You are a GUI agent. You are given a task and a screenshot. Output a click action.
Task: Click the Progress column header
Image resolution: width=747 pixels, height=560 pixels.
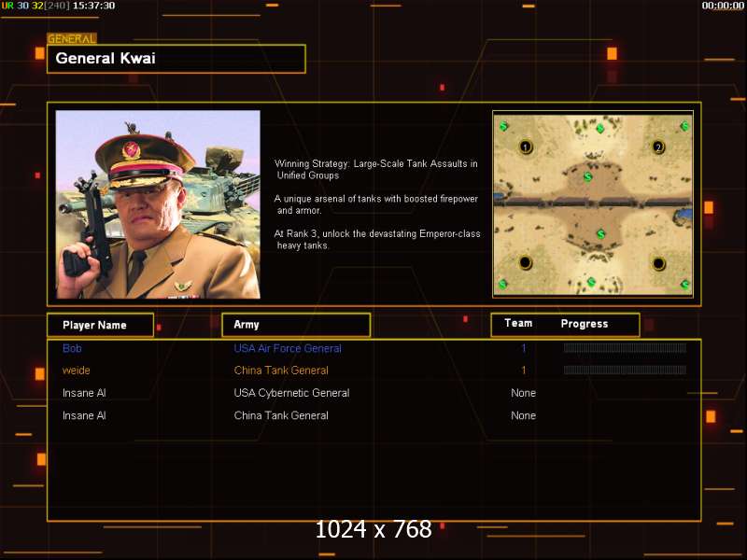pyautogui.click(x=585, y=324)
